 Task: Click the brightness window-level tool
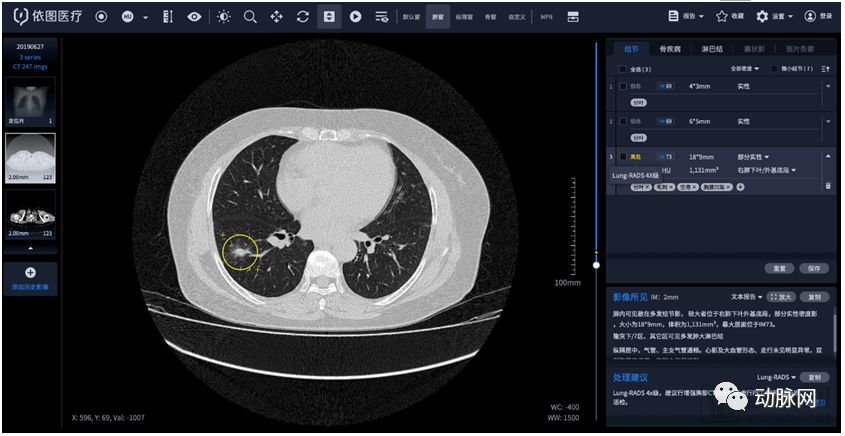pos(222,17)
